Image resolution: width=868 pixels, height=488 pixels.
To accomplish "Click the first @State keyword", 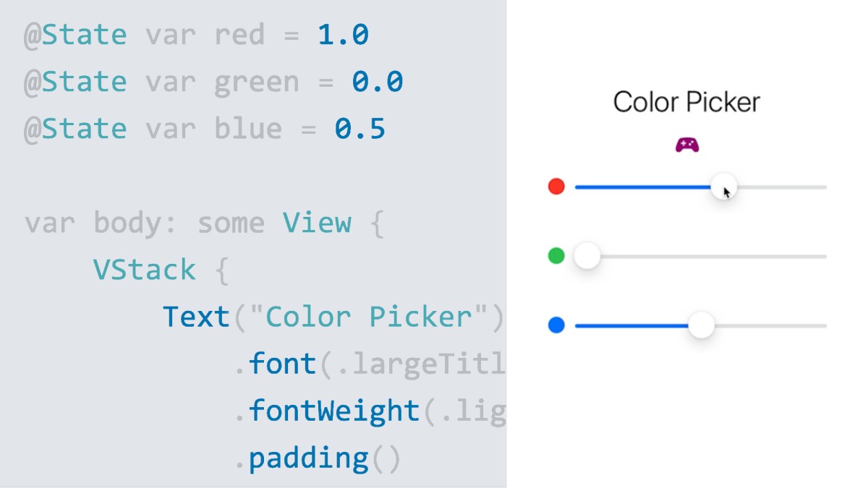I will click(75, 35).
